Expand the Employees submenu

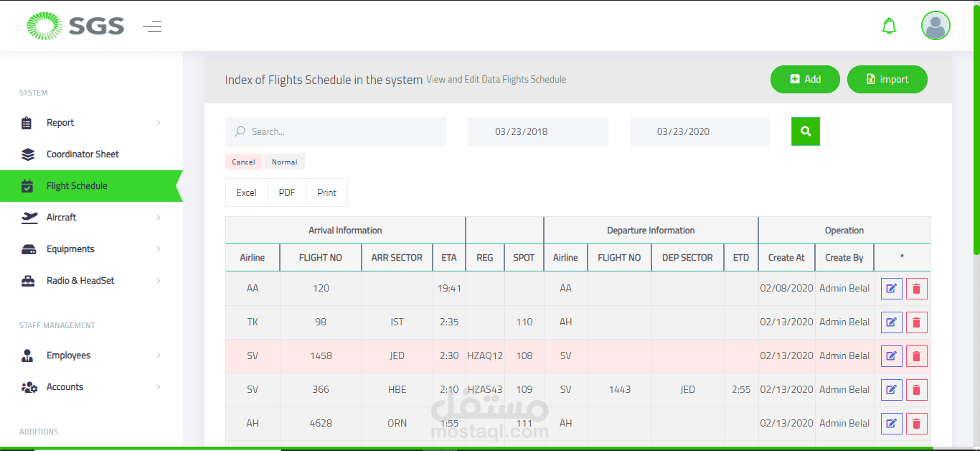click(158, 355)
